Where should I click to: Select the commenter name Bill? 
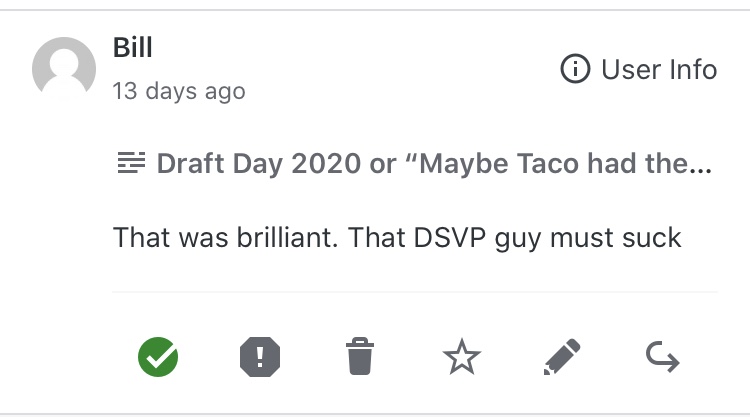point(133,46)
